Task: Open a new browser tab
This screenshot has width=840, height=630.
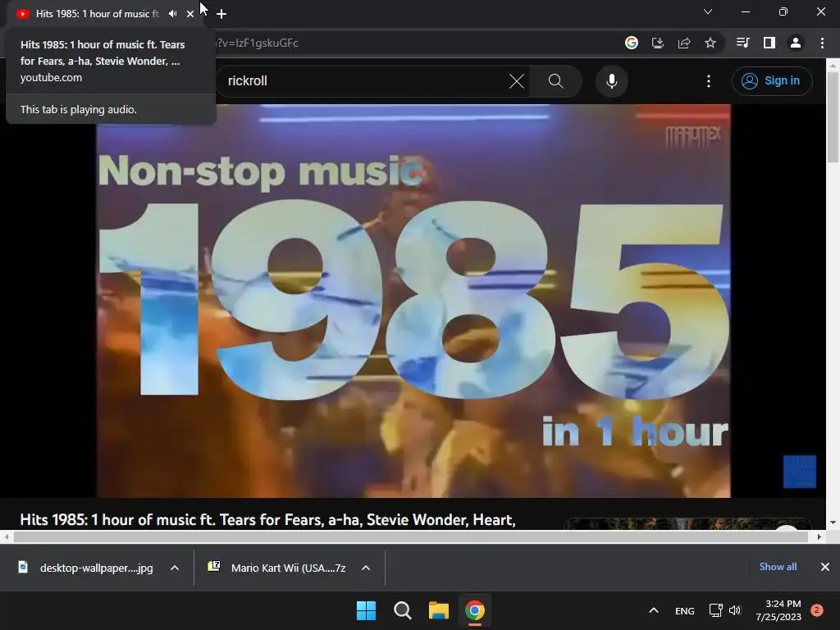Action: pos(221,14)
